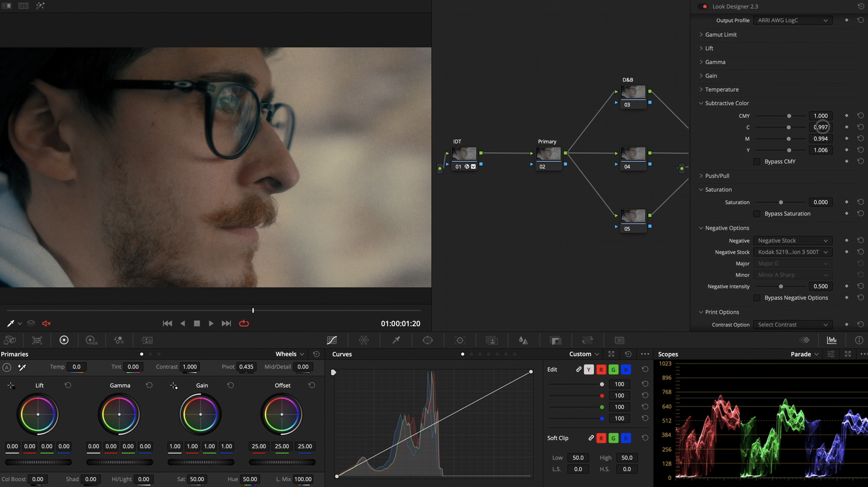
Task: Open the Wheels mode menu in Primaries
Action: (x=289, y=354)
